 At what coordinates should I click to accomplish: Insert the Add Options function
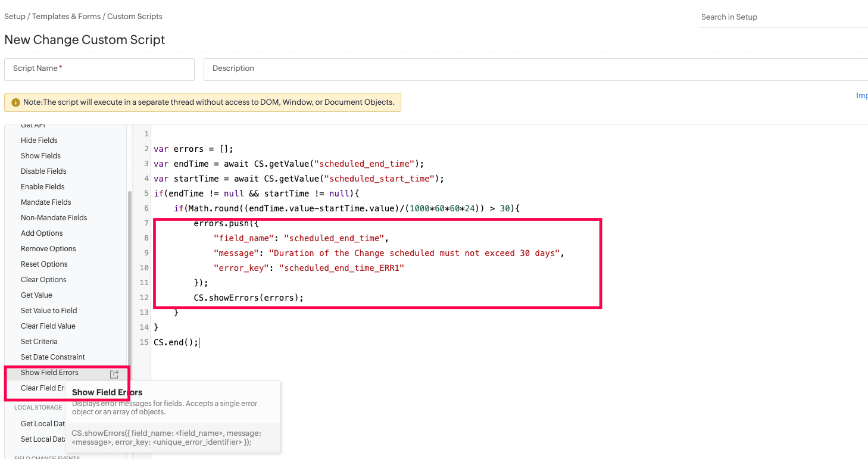(x=42, y=233)
